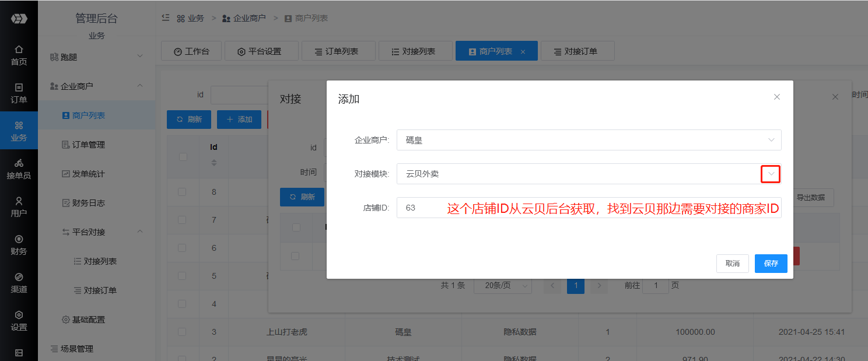This screenshot has width=868, height=361.
Task: Check the row with Id 5
Action: tap(182, 276)
